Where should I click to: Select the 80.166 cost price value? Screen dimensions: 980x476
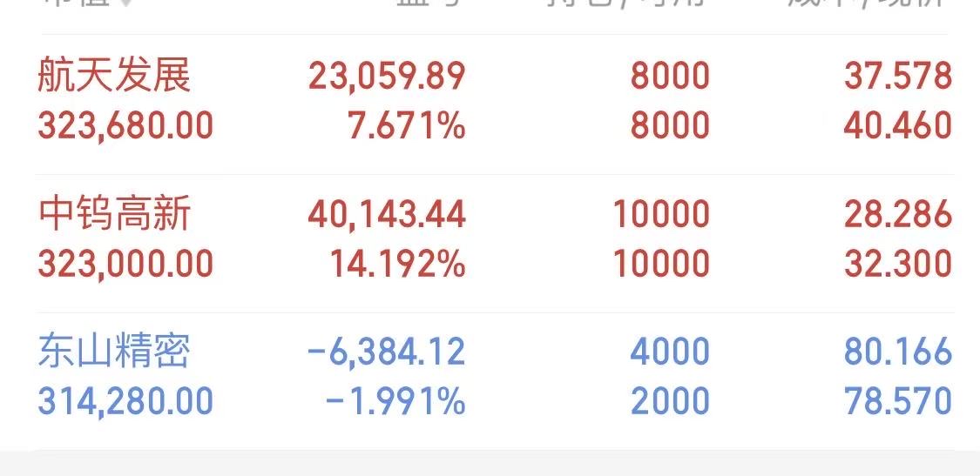pos(898,351)
